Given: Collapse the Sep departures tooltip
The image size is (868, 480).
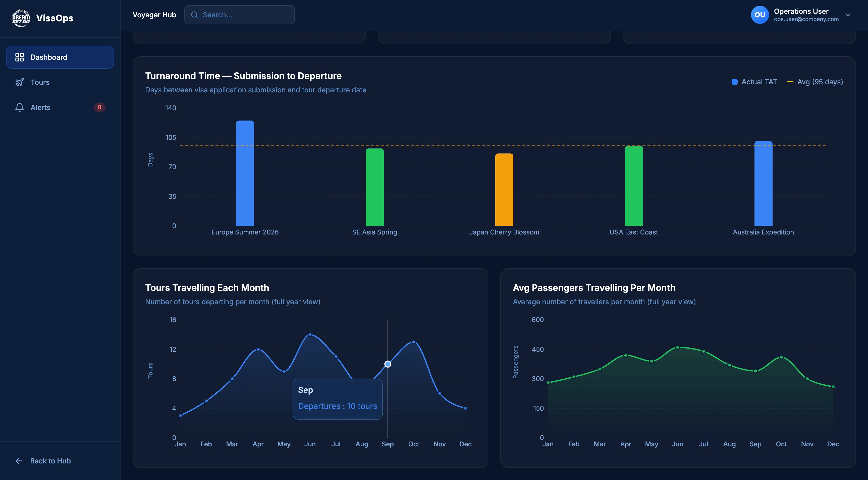Looking at the screenshot, I should click(337, 399).
